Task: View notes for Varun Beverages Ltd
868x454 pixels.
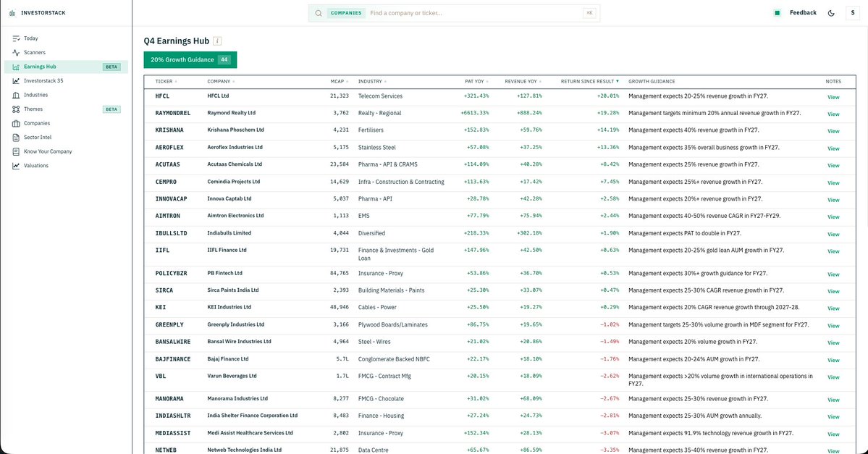Action: pyautogui.click(x=833, y=377)
